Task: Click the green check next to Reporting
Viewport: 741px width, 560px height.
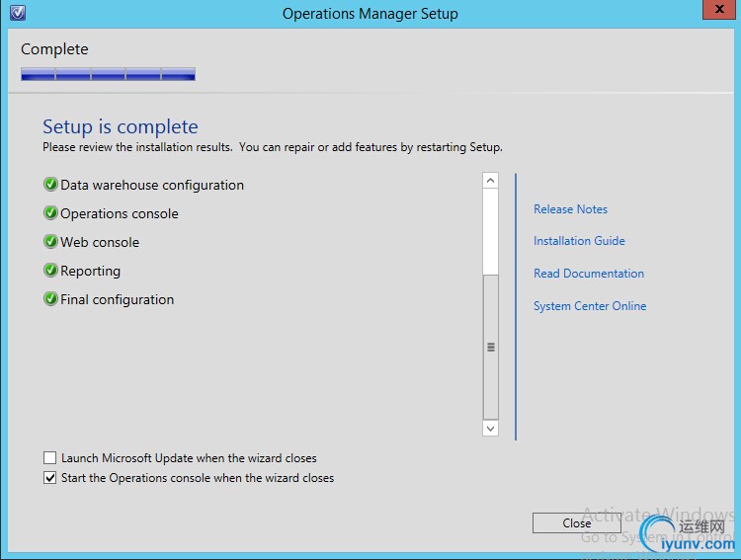Action: [x=50, y=271]
